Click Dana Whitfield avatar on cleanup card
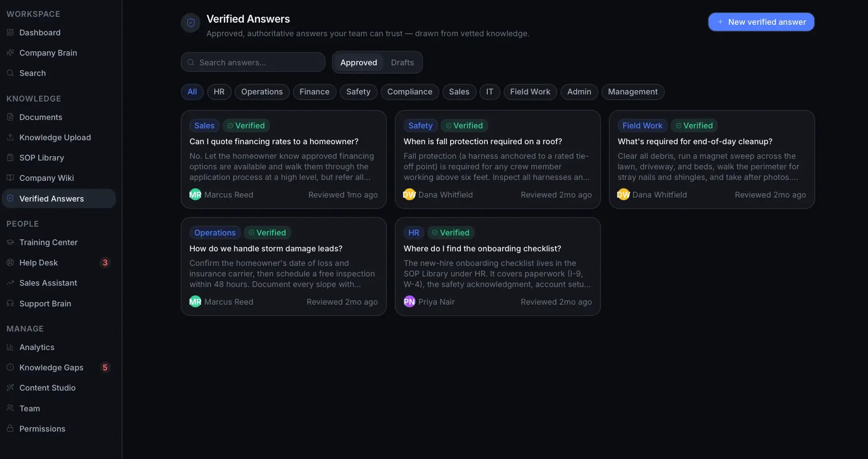The image size is (868, 459). tap(623, 195)
